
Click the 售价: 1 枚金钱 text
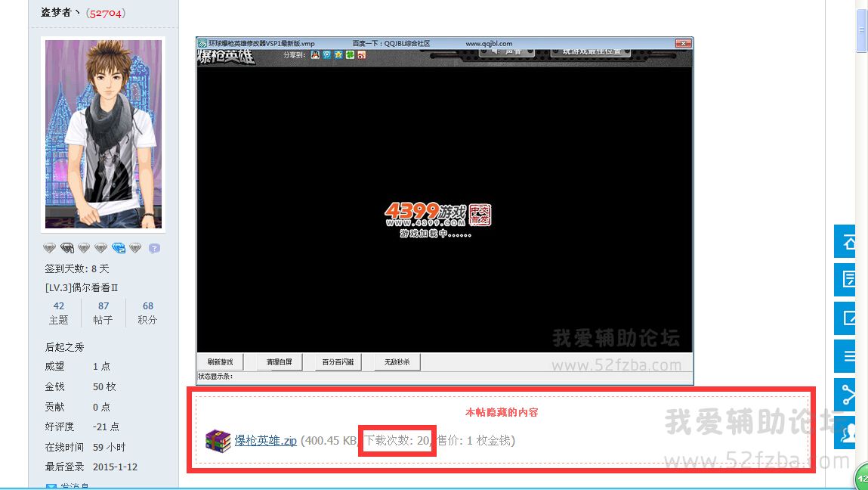point(474,441)
